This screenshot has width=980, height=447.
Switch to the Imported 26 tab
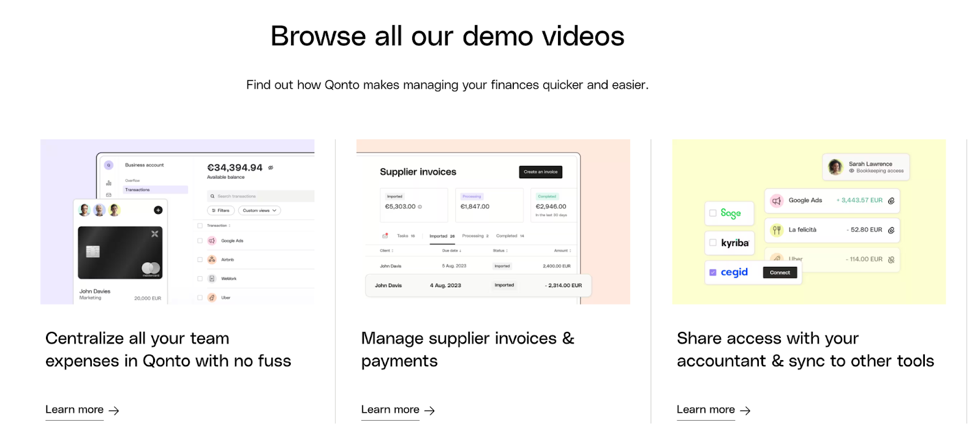(x=442, y=236)
